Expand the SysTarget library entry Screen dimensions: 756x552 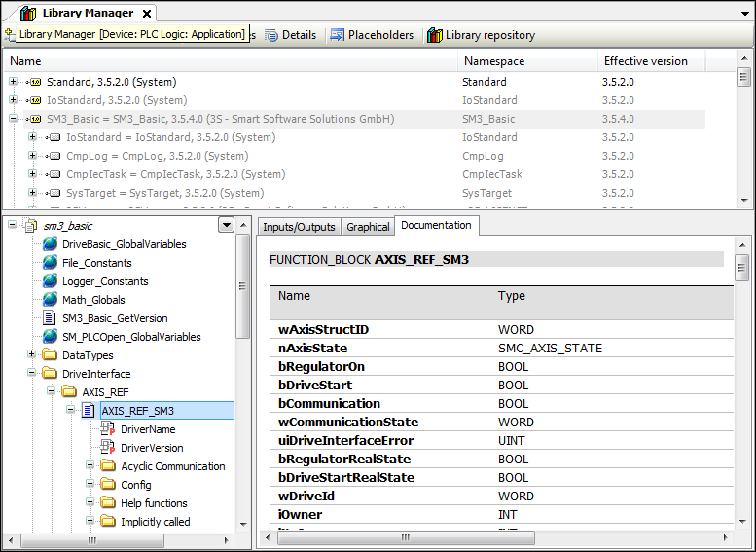tap(32, 193)
